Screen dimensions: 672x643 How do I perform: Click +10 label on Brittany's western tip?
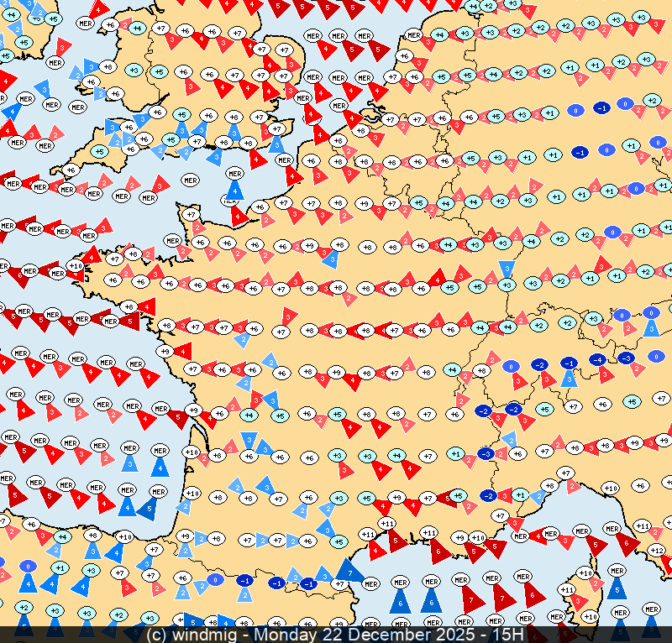pos(75,266)
